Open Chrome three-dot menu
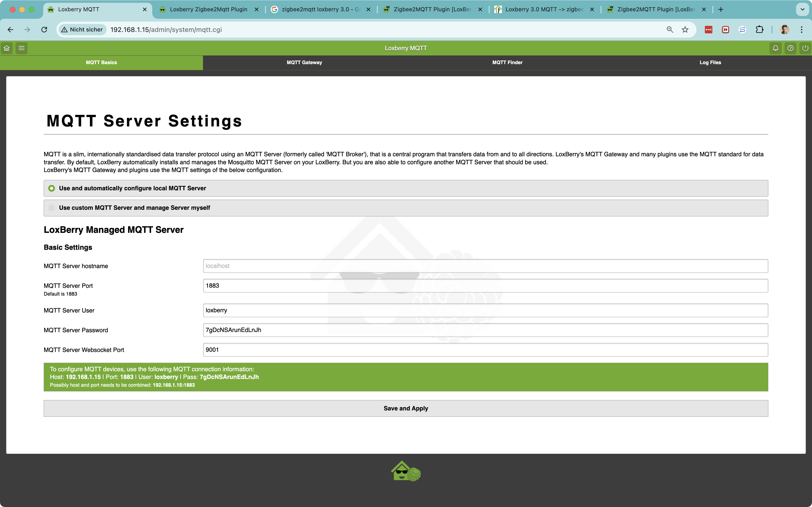Image resolution: width=812 pixels, height=507 pixels. [802, 30]
